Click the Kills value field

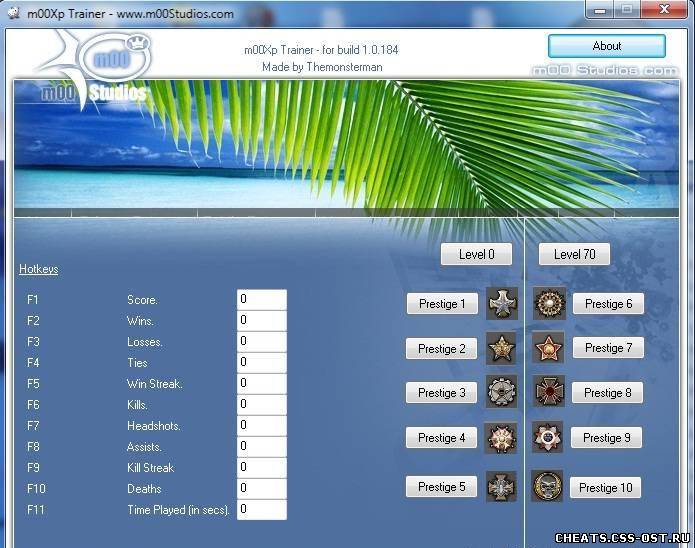coord(261,405)
